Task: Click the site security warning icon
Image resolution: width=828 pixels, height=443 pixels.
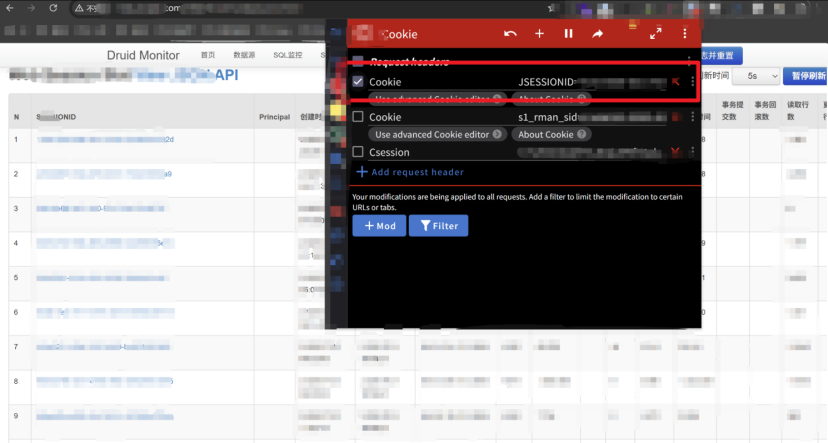Action: (x=79, y=8)
